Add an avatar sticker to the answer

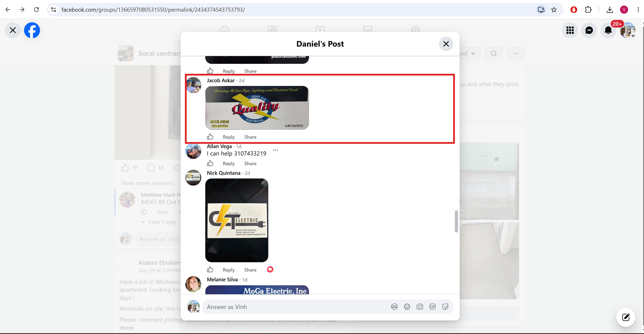[x=394, y=306]
